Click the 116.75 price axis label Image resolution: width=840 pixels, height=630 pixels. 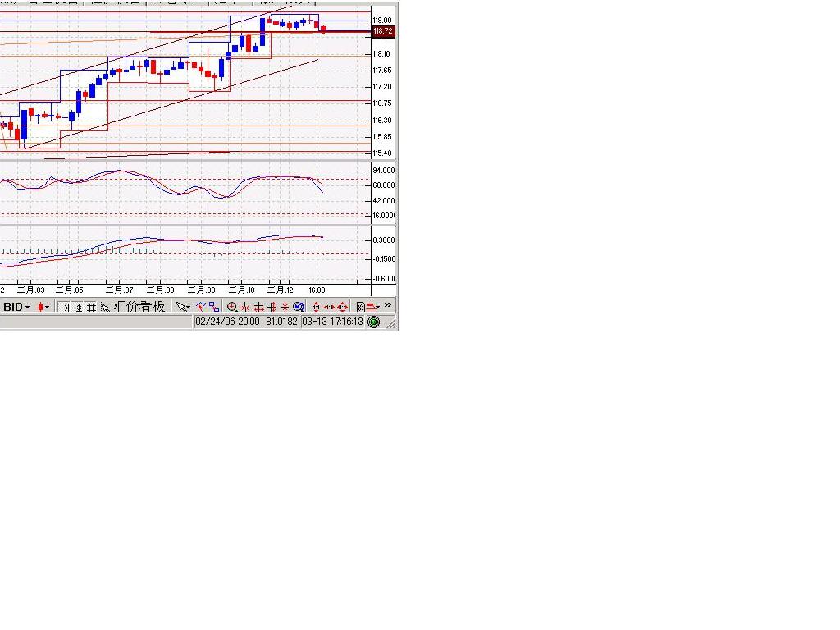(x=382, y=103)
